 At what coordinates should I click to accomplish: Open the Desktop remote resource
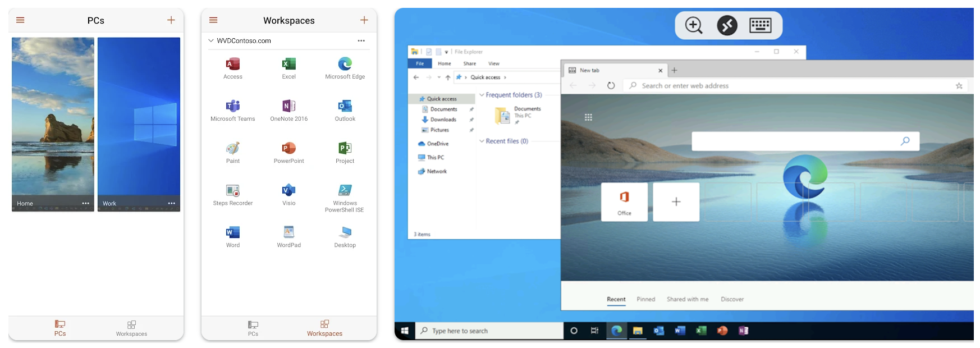tap(345, 237)
